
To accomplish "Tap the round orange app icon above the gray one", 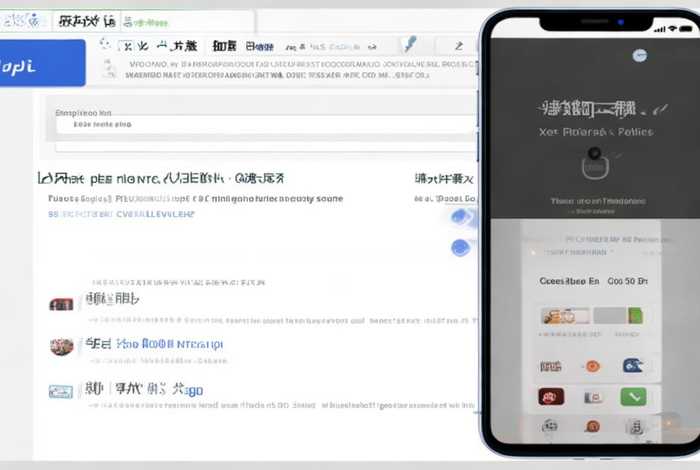I will [x=592, y=366].
